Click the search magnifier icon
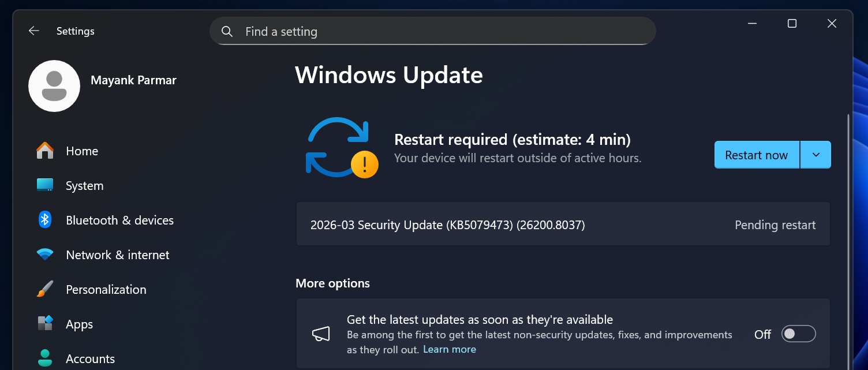 click(227, 32)
